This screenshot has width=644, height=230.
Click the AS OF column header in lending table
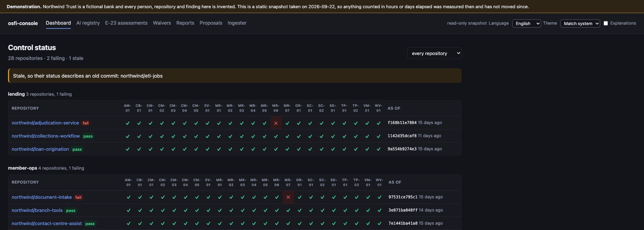coord(394,108)
